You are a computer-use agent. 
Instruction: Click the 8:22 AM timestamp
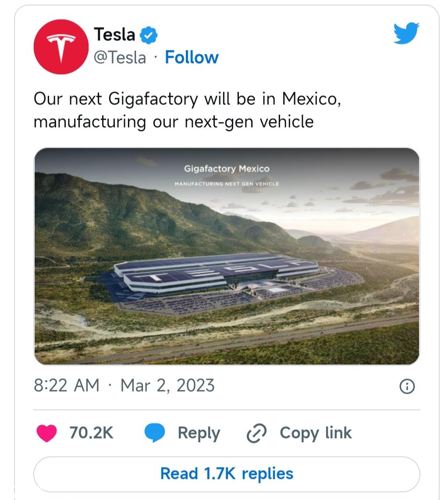tap(67, 385)
